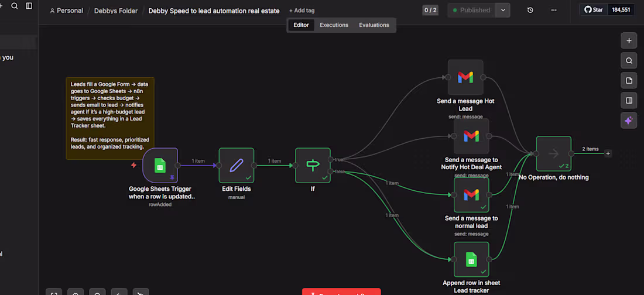Open the search magnifier in top-left sidebar
This screenshot has width=644, height=295.
15,6
